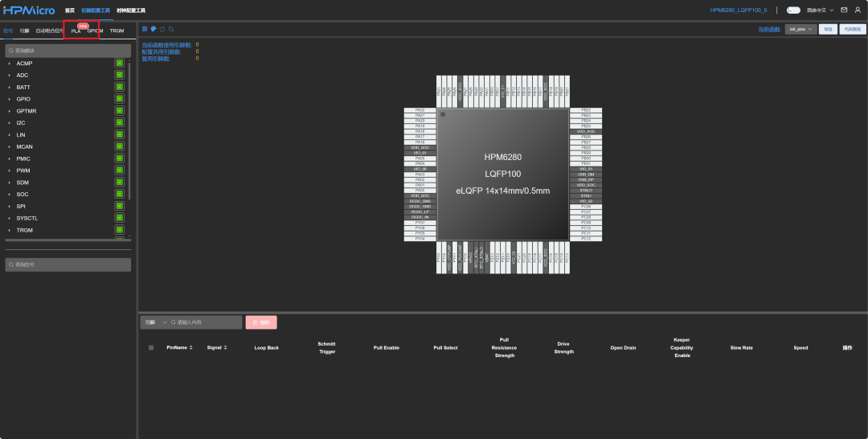Click the green button beside GPTMR

(119, 111)
